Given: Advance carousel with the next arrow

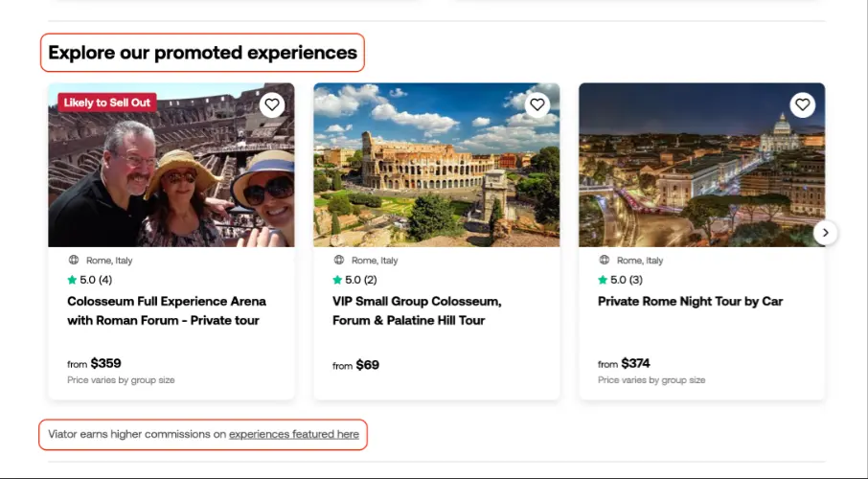Looking at the screenshot, I should click(x=825, y=233).
